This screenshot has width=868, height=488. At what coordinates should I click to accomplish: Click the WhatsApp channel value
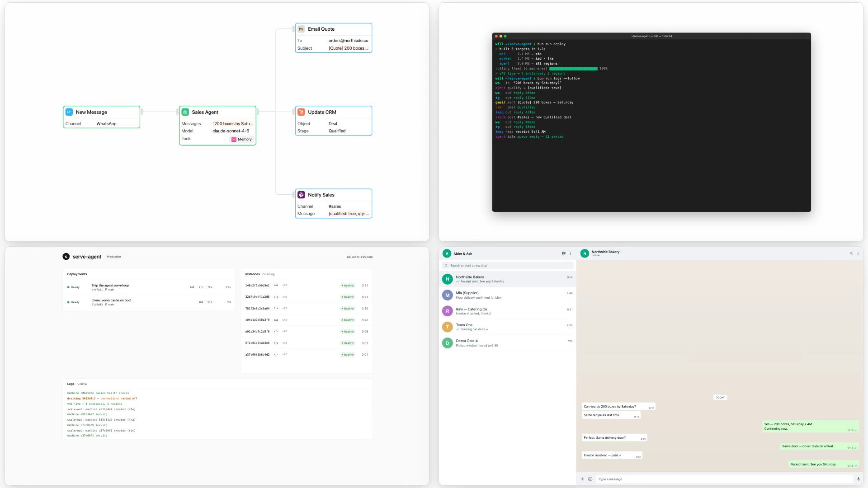point(106,124)
